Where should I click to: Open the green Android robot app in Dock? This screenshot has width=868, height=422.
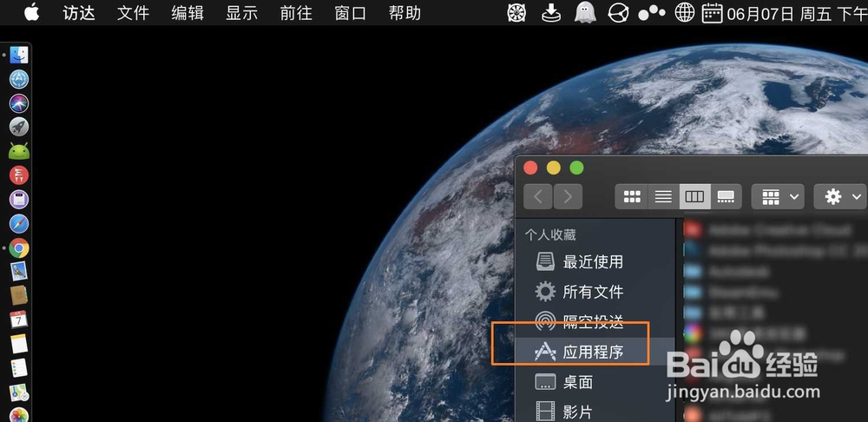click(x=19, y=151)
